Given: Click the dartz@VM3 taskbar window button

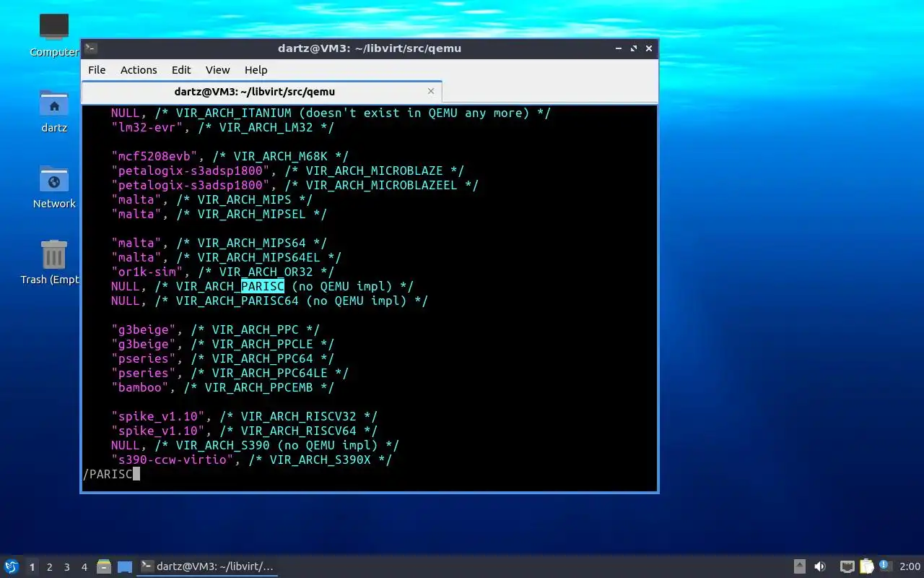Looking at the screenshot, I should [208, 566].
